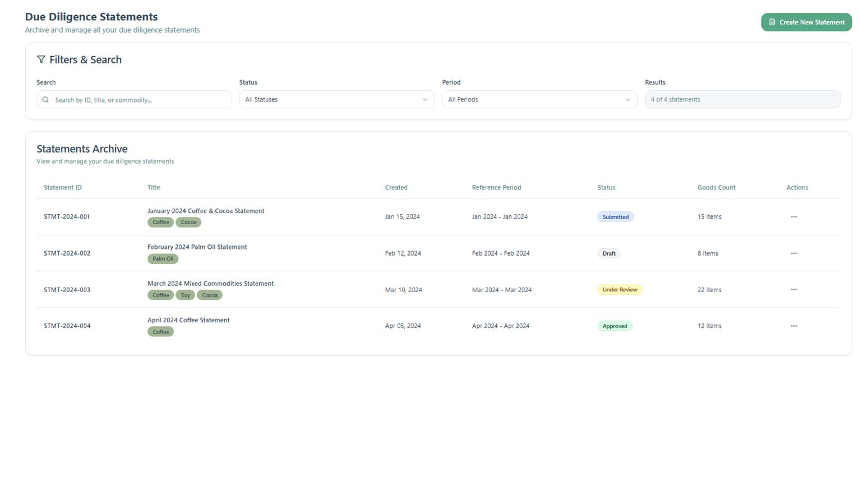
Task: Click the Palm Oil commodity tag
Action: point(163,259)
